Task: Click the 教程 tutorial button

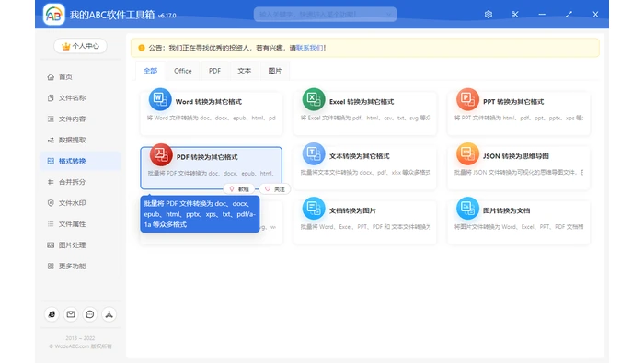Action: (239, 189)
